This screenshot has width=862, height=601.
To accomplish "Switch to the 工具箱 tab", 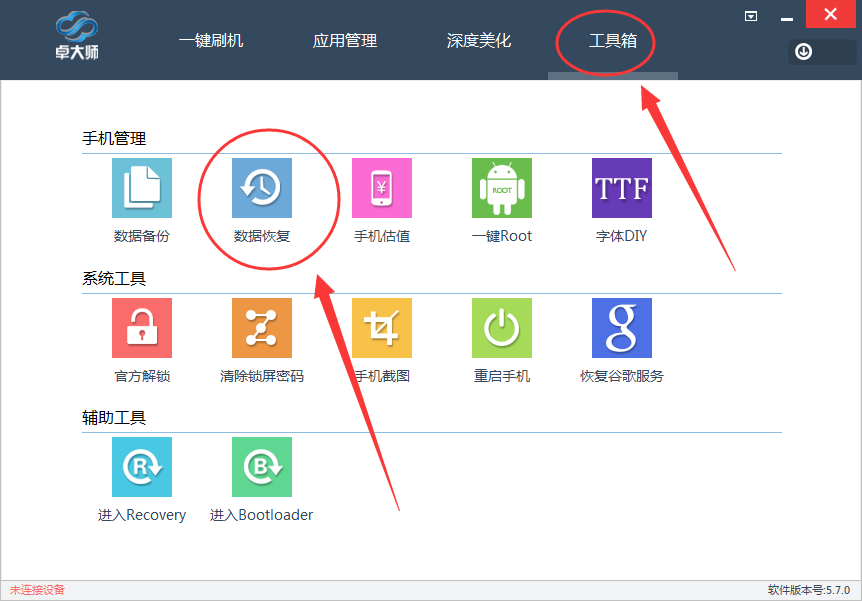I will point(604,41).
